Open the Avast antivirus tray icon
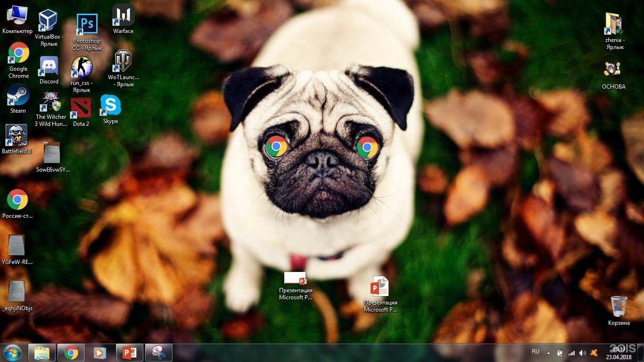This screenshot has height=362, width=644. pyautogui.click(x=594, y=353)
